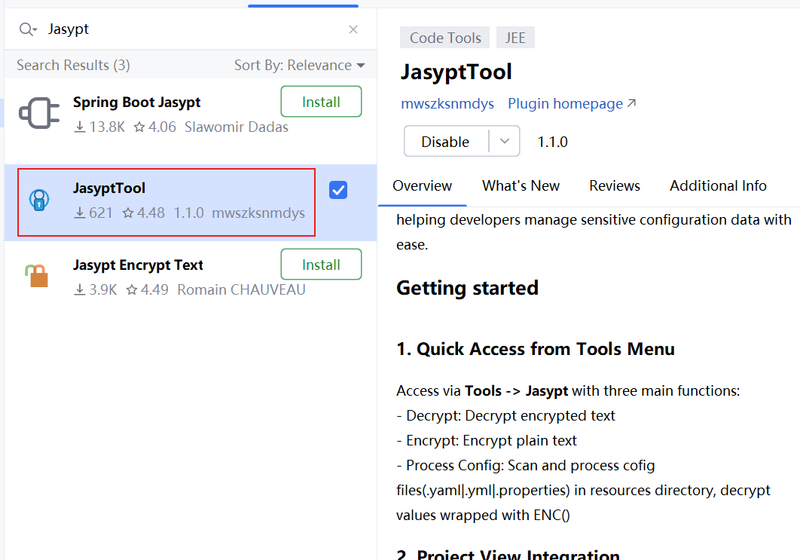This screenshot has height=560, width=800.
Task: Select the Jasypt Encrypt Text result title
Action: [138, 265]
